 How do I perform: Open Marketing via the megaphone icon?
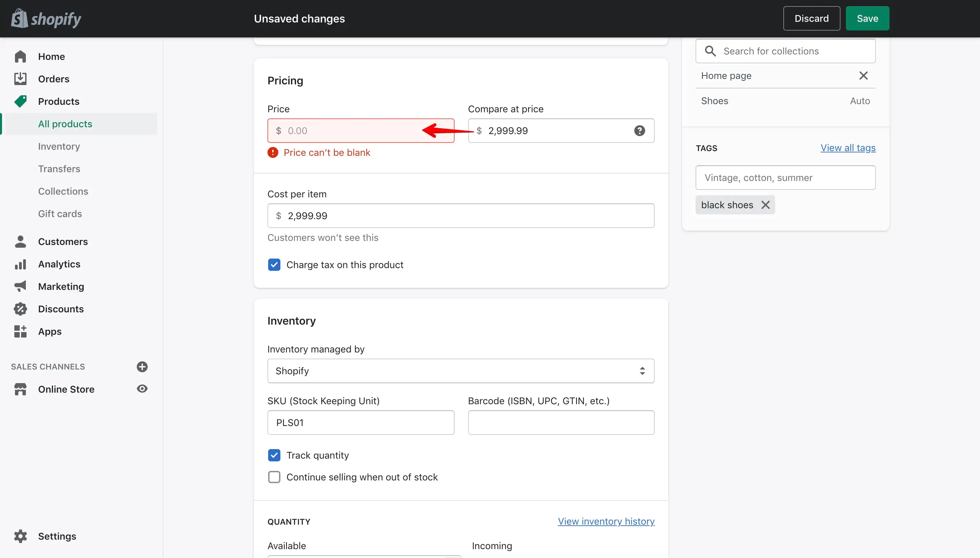[20, 287]
